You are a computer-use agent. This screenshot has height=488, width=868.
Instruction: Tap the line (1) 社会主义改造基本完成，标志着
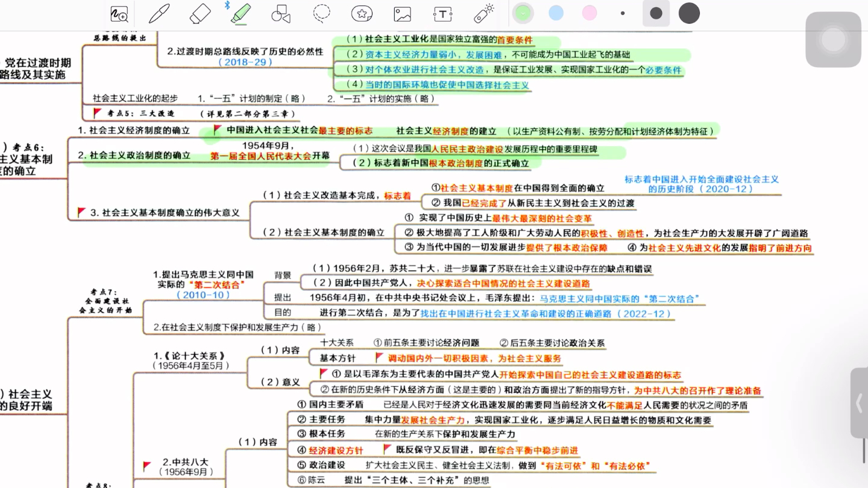(337, 195)
